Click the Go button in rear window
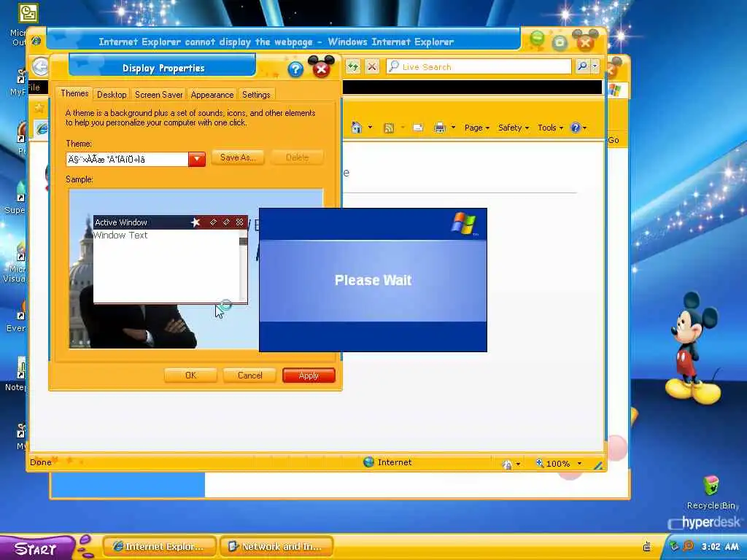The height and width of the screenshot is (560, 747). 614,140
